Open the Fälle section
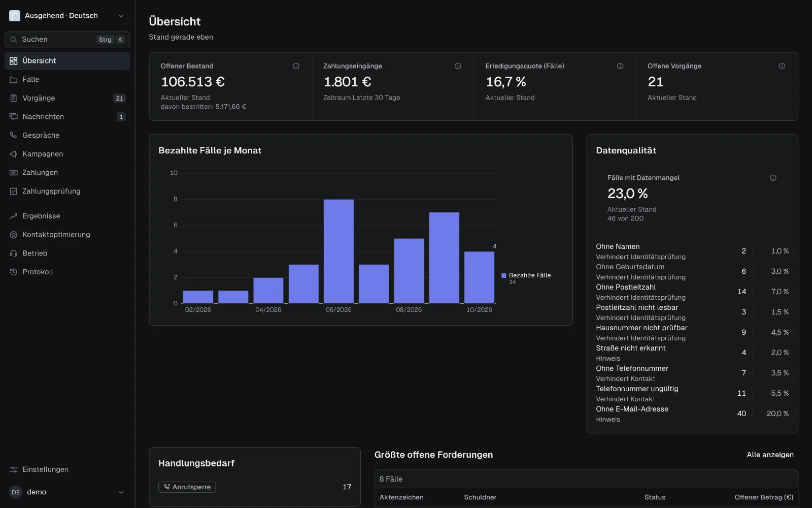Screen dimensions: 812x508 pos(67,80)
